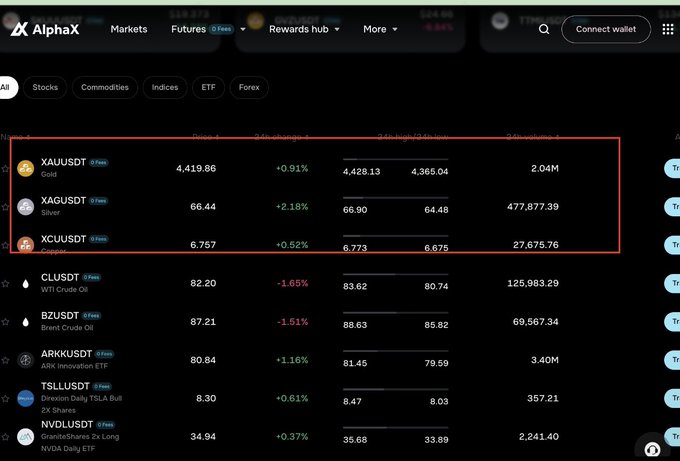Viewport: 680px width, 461px height.
Task: Click the XAUUSDT high/low range bar
Action: click(x=396, y=160)
